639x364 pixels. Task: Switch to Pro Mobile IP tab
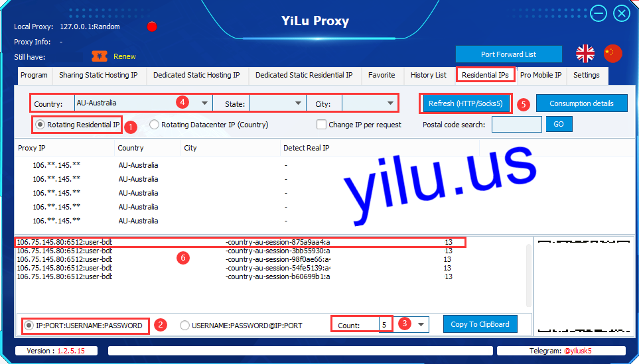point(541,76)
